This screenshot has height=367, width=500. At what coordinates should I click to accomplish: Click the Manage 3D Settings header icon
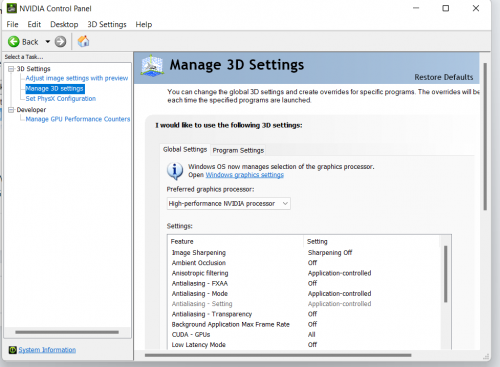152,66
